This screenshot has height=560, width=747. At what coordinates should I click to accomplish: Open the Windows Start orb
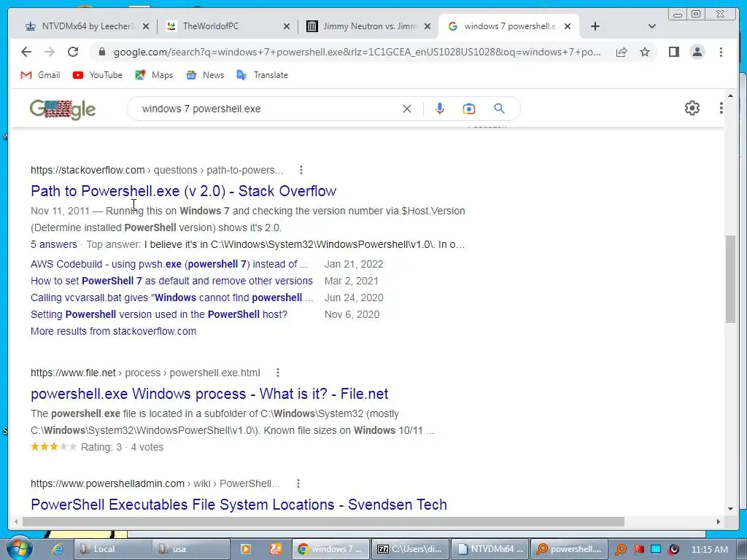coord(18,548)
